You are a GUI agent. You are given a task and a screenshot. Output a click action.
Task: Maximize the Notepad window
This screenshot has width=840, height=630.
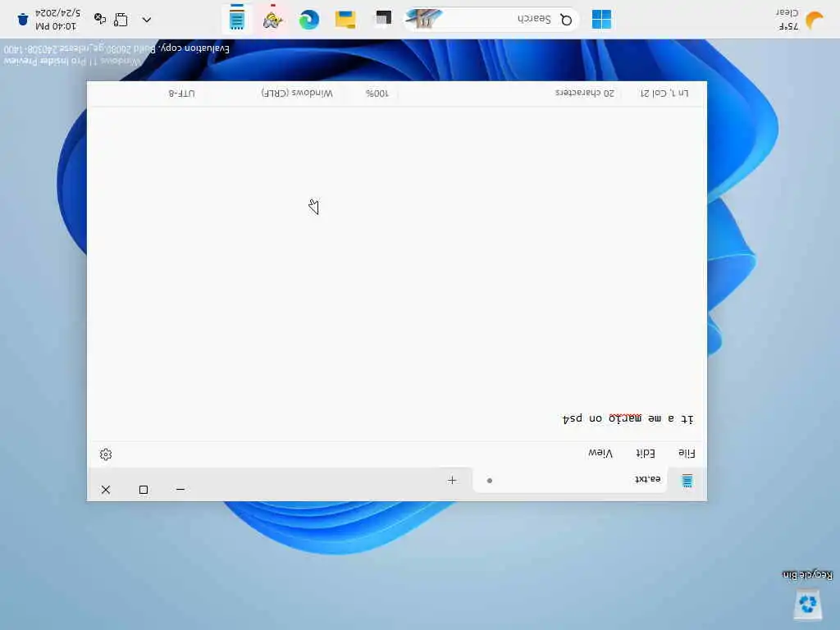coord(143,489)
